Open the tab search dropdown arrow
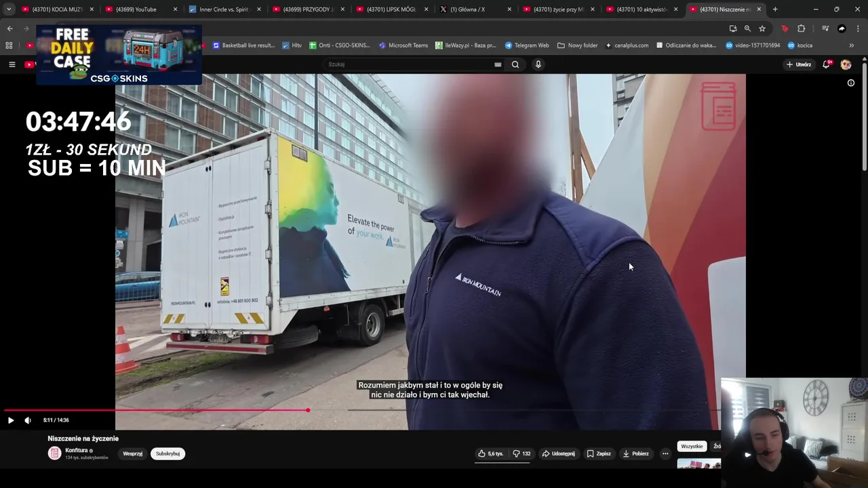Screen dimensions: 868x488 click(8, 9)
